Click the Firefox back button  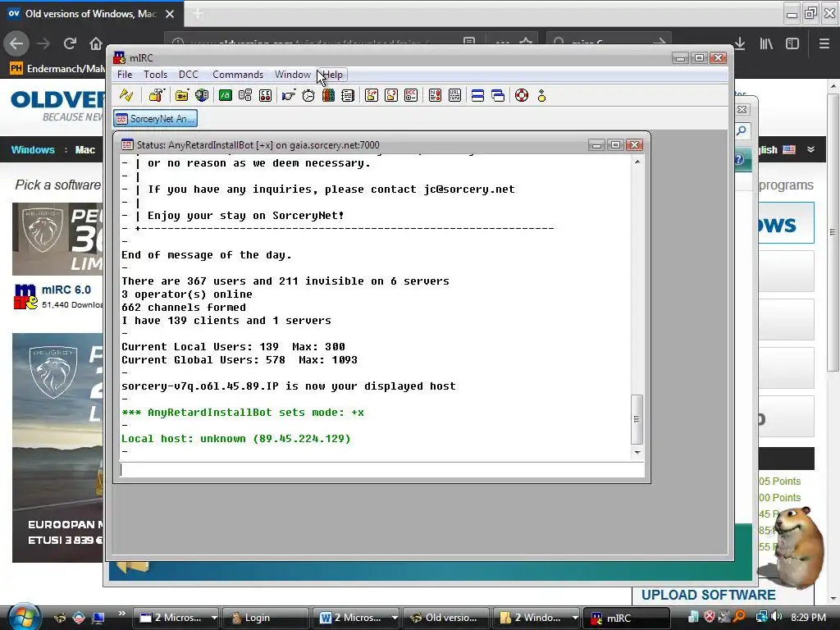coord(16,43)
